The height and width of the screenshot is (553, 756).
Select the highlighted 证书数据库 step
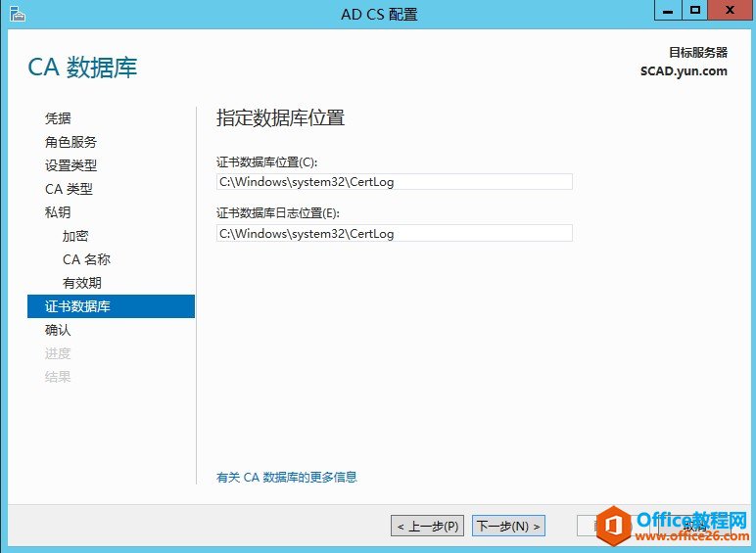(x=77, y=306)
